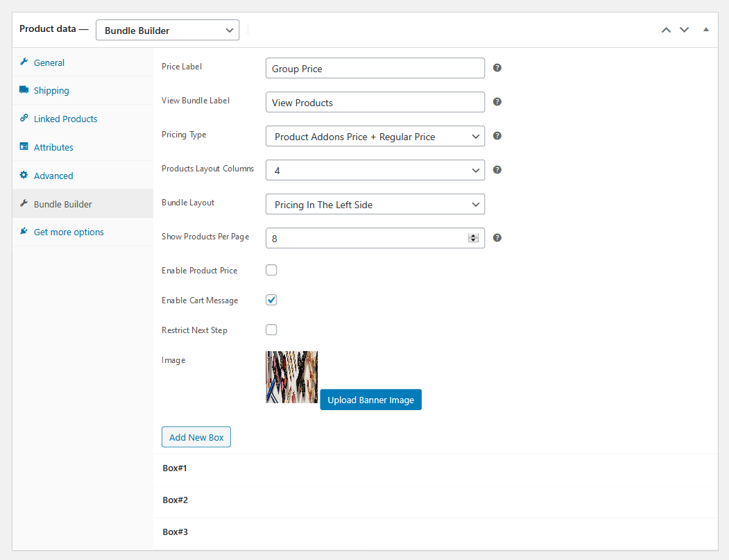Open the Pricing Type dropdown
Image resolution: width=729 pixels, height=560 pixels.
click(x=375, y=136)
